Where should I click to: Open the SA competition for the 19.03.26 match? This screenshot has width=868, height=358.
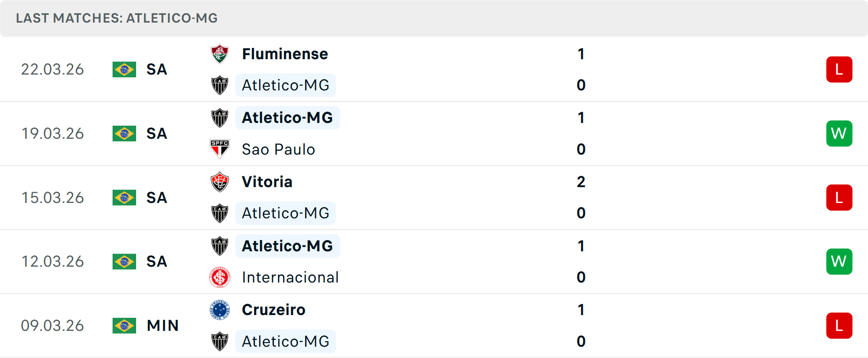pos(156,133)
